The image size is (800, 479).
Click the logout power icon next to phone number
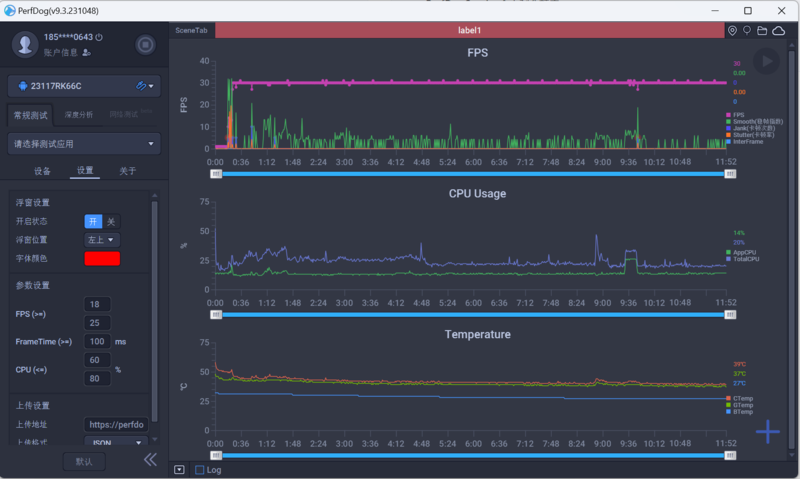point(98,37)
